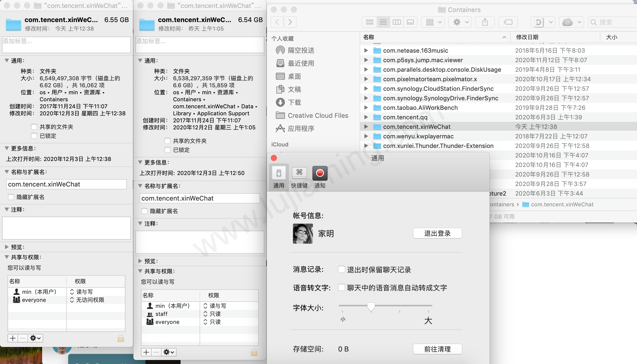
Task: Open permissions gear menu in middle info window
Action: coord(169,352)
